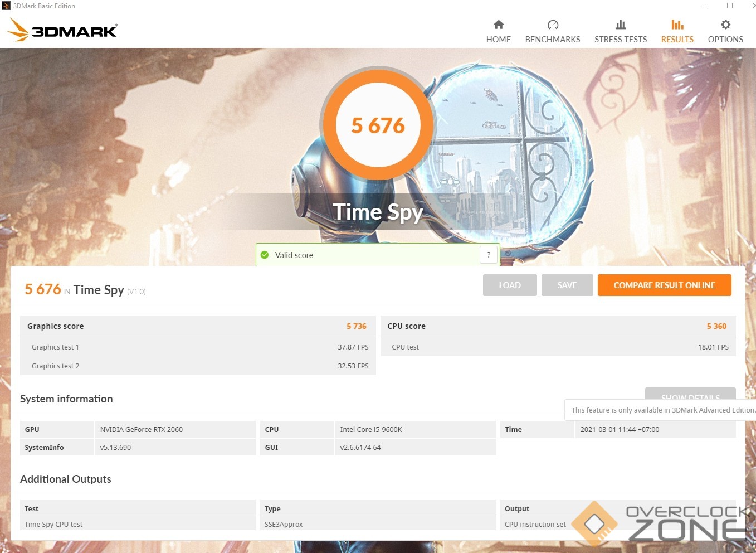This screenshot has height=553, width=756.
Task: Click the NVIDIA GeForce RTX 2060 value
Action: 142,429
